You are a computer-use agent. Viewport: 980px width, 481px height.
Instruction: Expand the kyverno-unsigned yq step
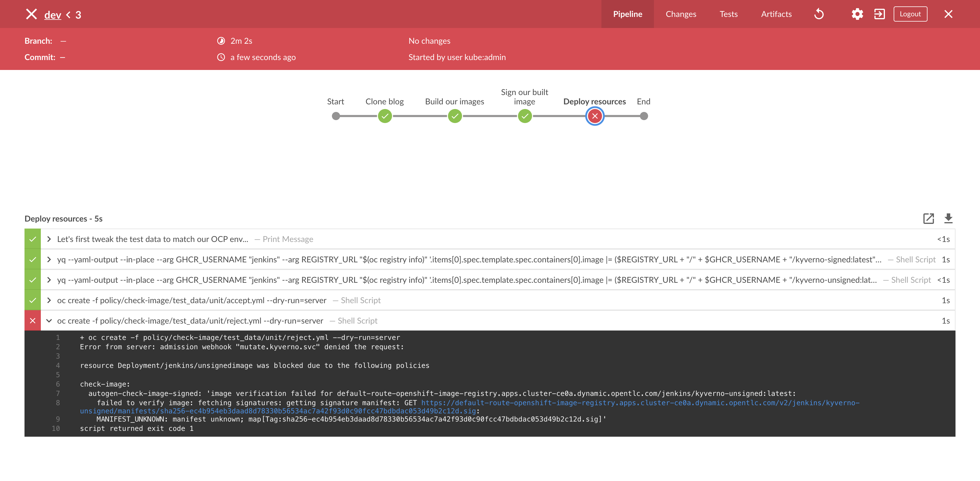[x=49, y=280]
